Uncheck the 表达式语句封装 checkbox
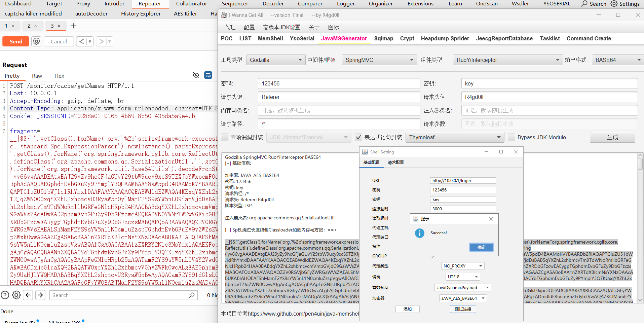 pos(358,137)
